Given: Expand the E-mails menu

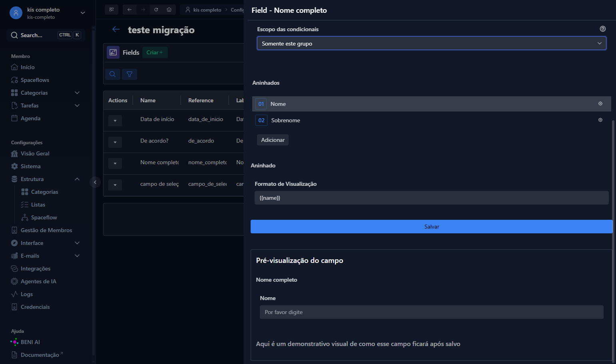Looking at the screenshot, I should point(77,256).
